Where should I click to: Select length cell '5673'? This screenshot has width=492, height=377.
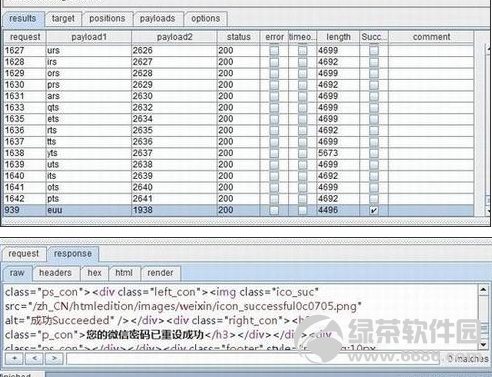[x=338, y=153]
